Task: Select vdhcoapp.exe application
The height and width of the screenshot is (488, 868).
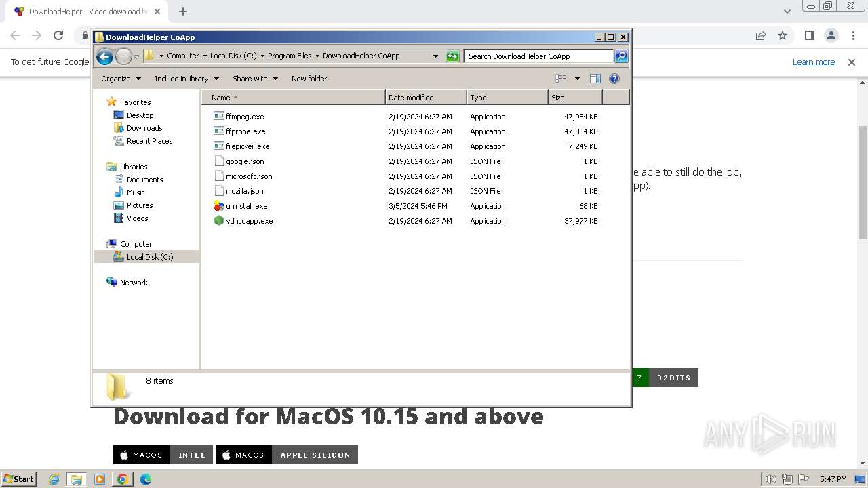Action: click(x=250, y=221)
